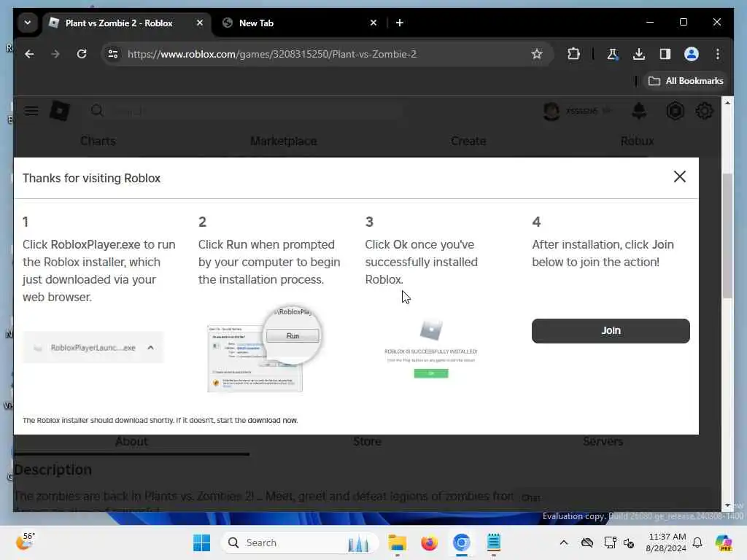747x560 pixels.
Task: Click the Roblox search field
Action: pyautogui.click(x=248, y=111)
